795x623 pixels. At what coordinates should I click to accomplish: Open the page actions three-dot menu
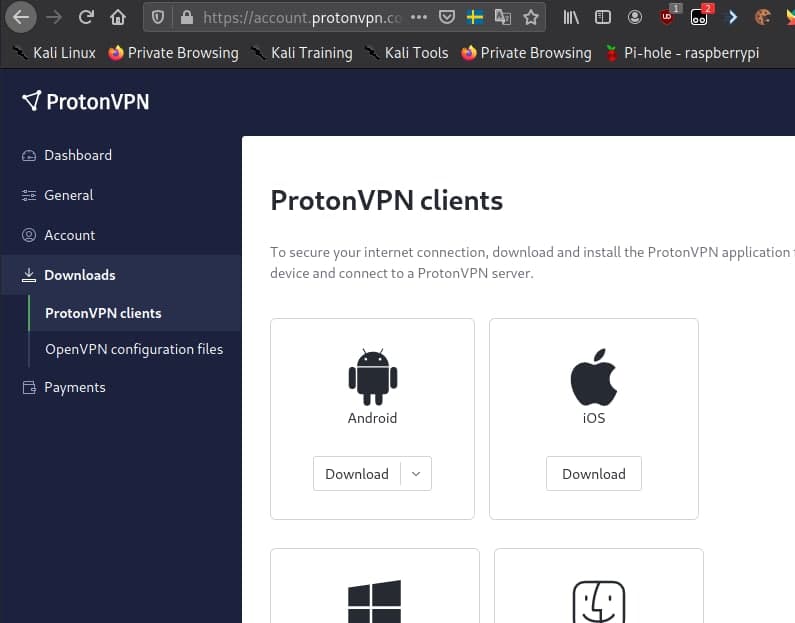(x=419, y=17)
